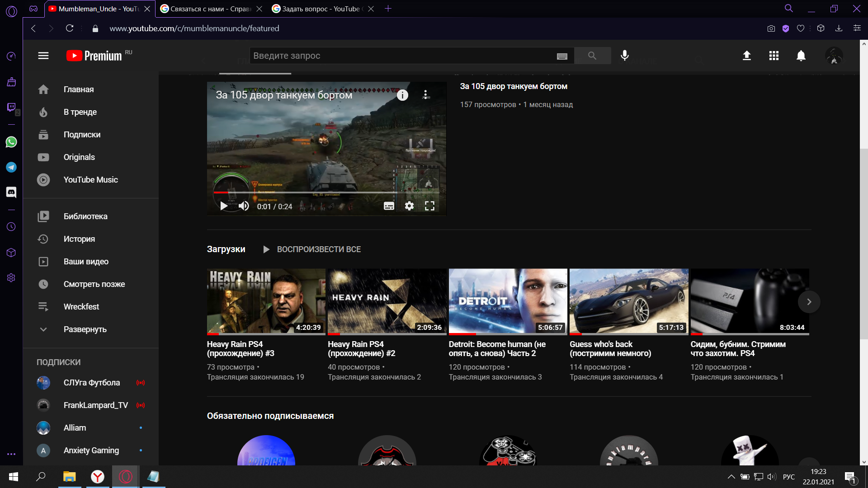Open Opera snapshot camera icon
Screen dimensions: 868x488
click(x=771, y=28)
